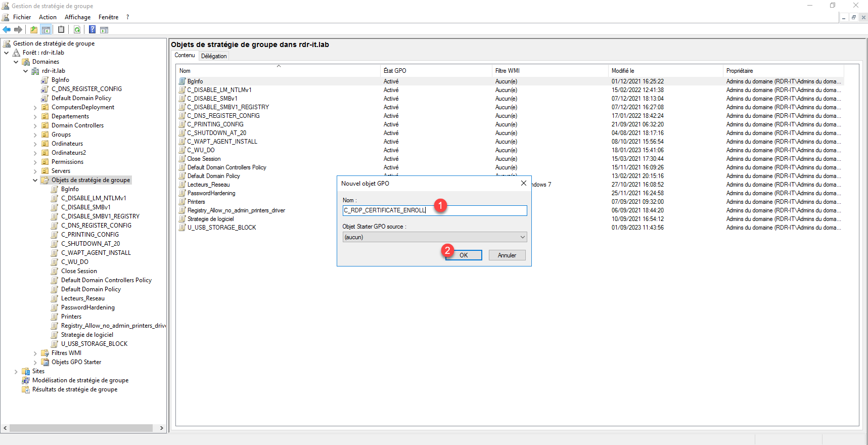Open the Objet Starter GPO source dropdown

[522, 237]
